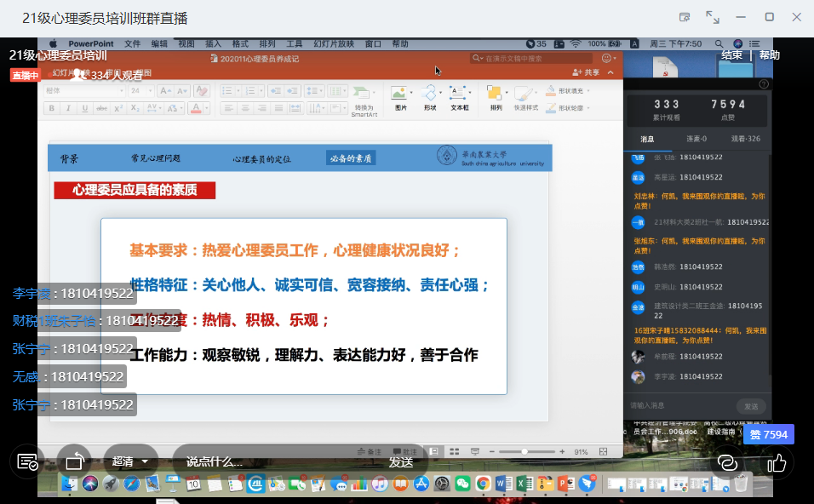Toggle italic formatting in PowerPoint ribbon

pos(67,108)
